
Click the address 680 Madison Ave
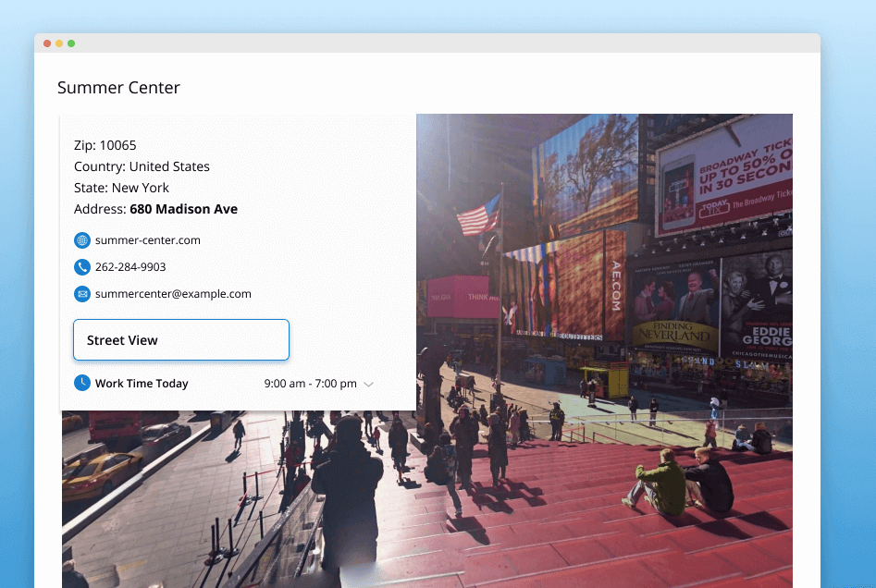pyautogui.click(x=183, y=209)
